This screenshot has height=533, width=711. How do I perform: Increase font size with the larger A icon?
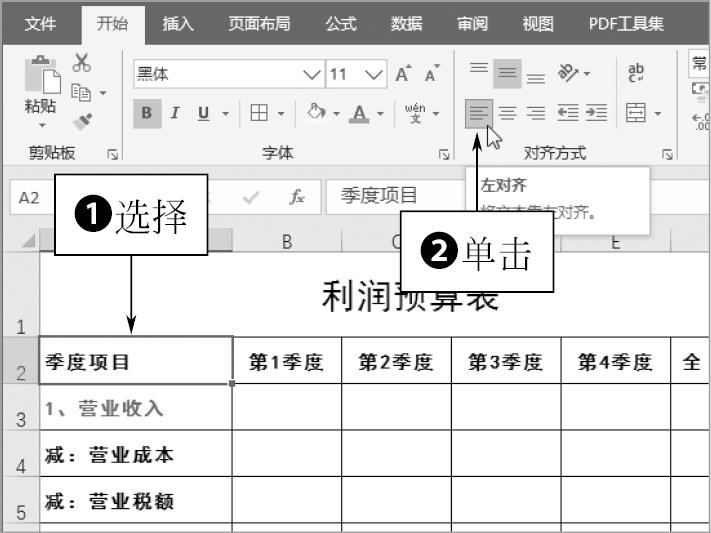coord(403,73)
